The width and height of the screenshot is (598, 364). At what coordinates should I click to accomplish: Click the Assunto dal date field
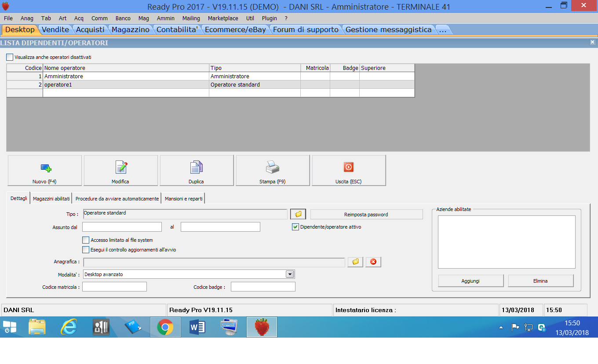pos(122,227)
